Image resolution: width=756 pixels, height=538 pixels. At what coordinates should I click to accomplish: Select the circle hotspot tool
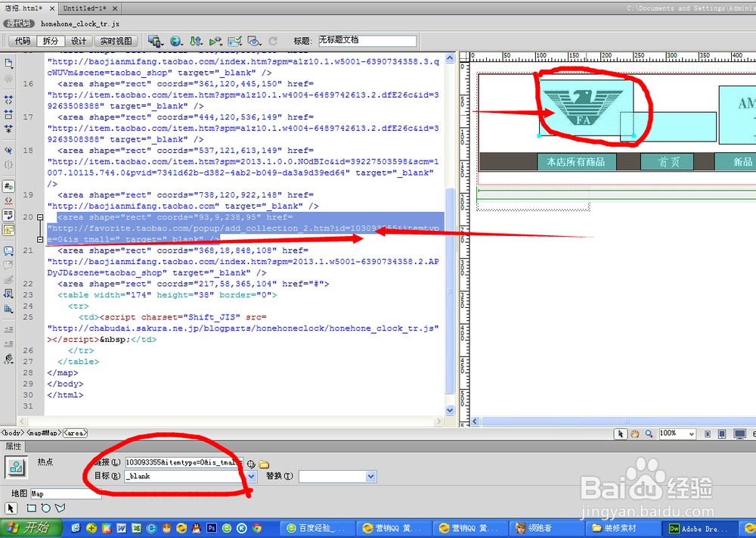(46, 508)
